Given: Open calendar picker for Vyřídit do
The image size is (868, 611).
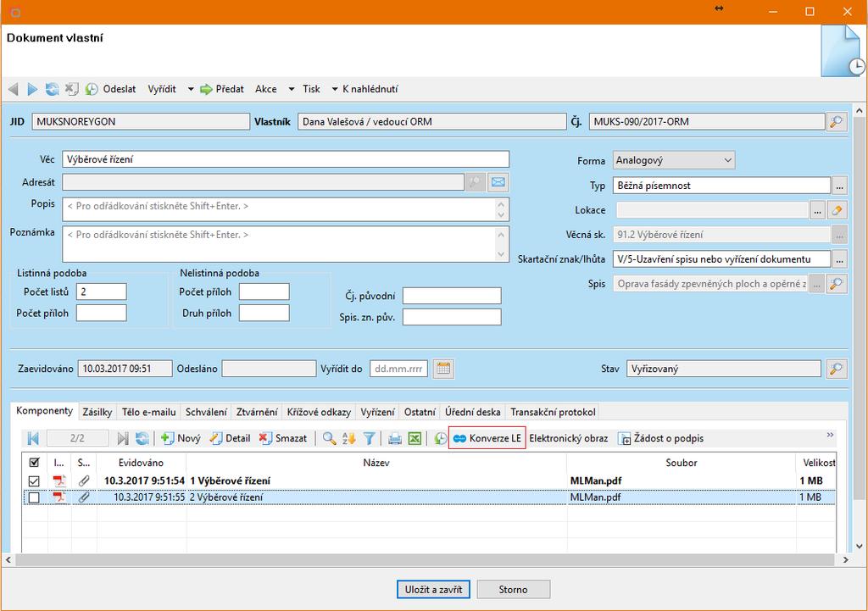Looking at the screenshot, I should pos(443,369).
